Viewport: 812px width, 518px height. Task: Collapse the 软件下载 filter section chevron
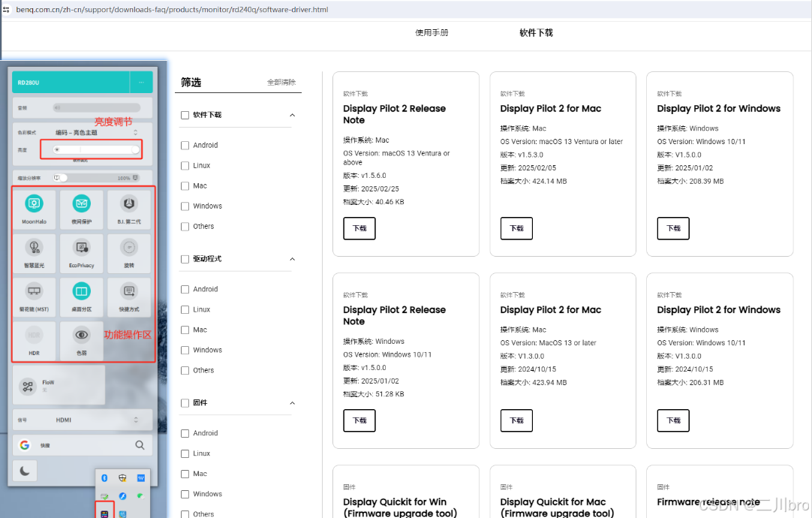[292, 115]
